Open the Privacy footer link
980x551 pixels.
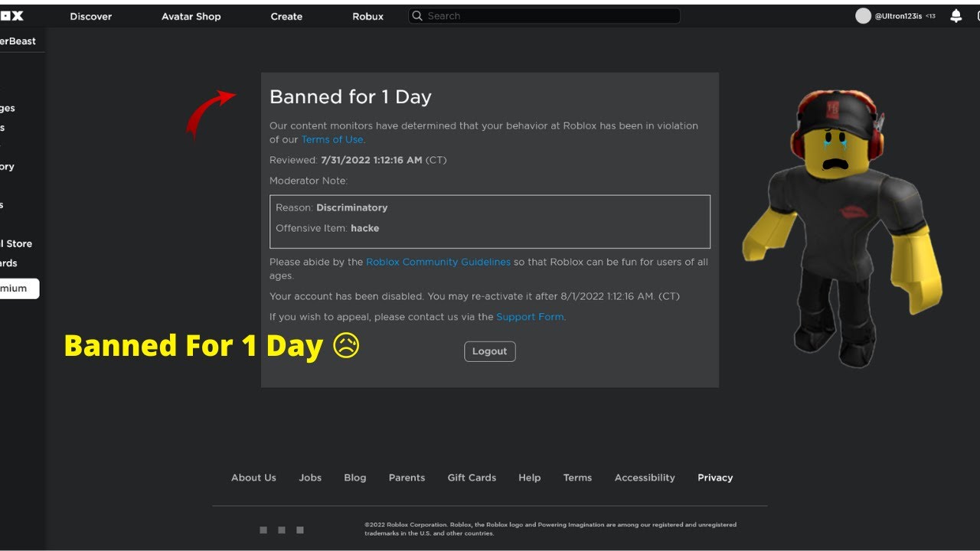(x=715, y=478)
